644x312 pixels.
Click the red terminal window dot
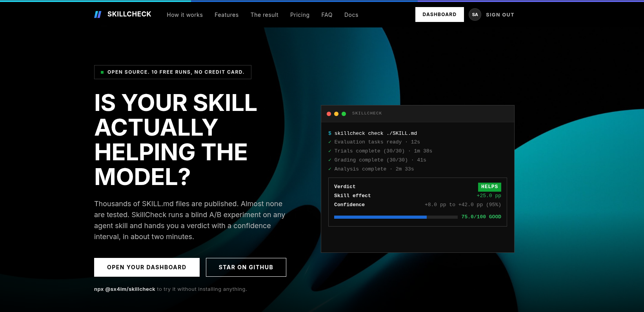(329, 114)
